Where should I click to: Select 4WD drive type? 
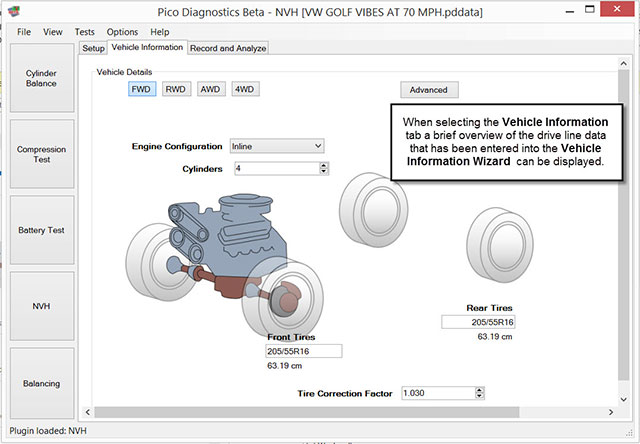pyautogui.click(x=245, y=89)
